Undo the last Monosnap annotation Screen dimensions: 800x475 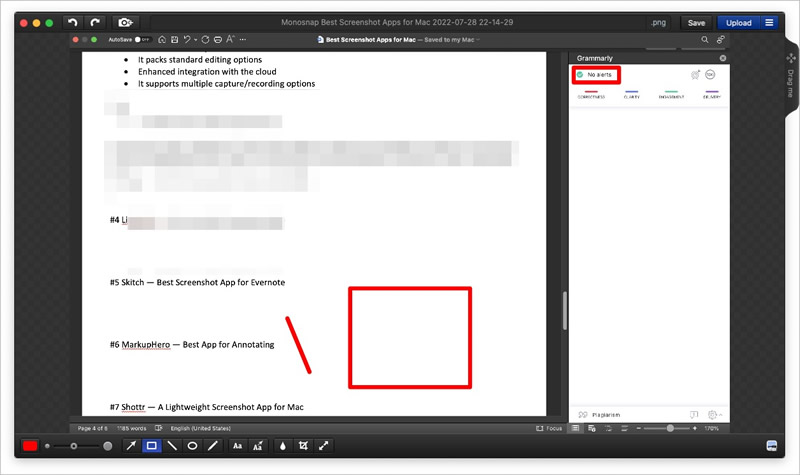[x=72, y=22]
